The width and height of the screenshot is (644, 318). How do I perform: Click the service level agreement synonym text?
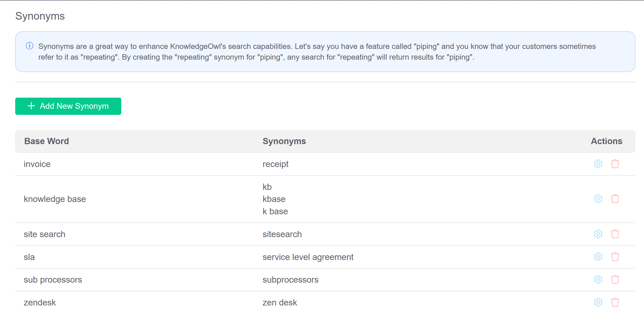point(308,257)
